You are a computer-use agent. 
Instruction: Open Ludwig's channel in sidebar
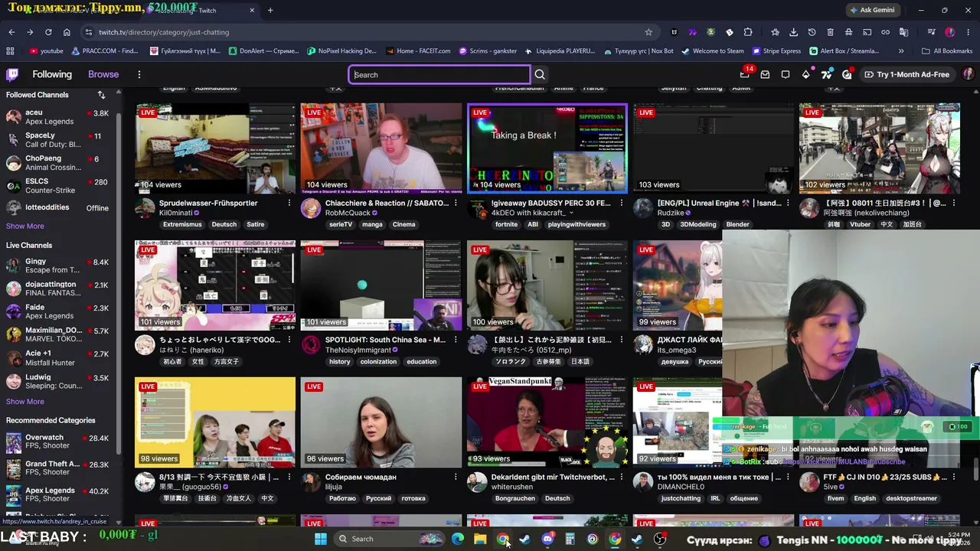pos(57,382)
